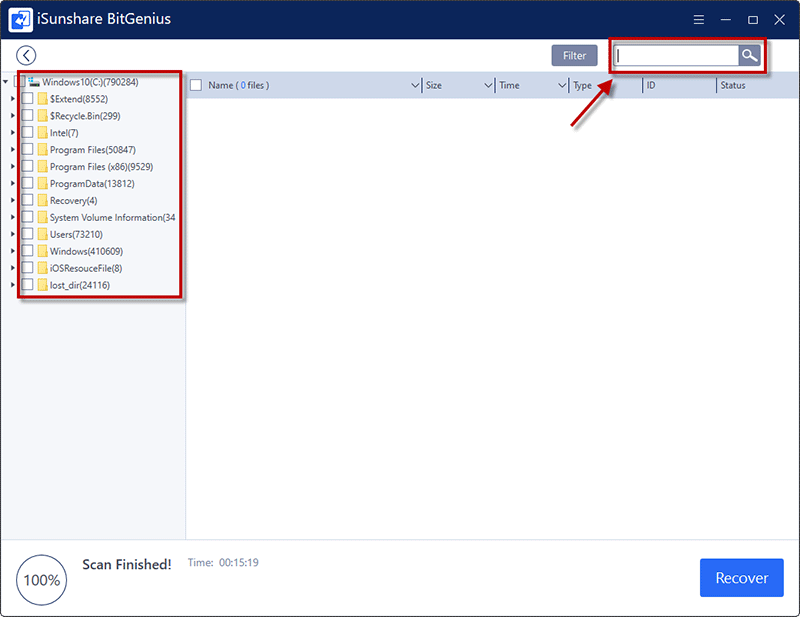The width and height of the screenshot is (800, 617).
Task: Check the Users(73210) checkbox
Action: pyautogui.click(x=28, y=234)
